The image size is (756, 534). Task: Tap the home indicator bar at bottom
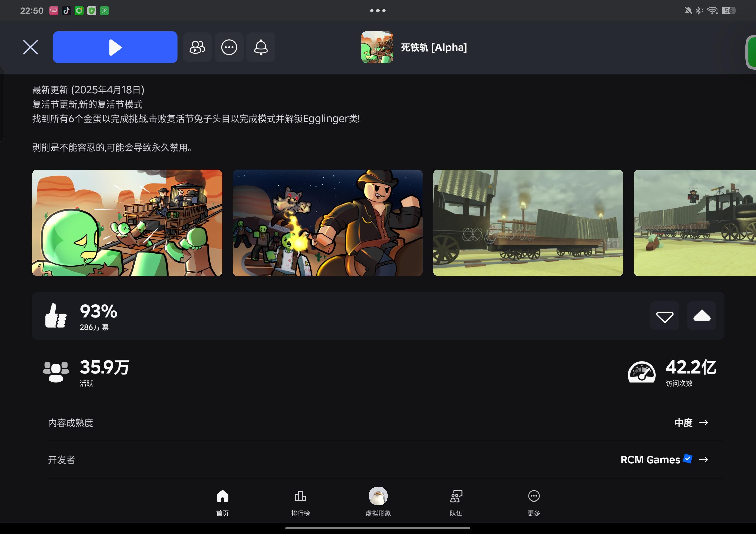(378, 528)
